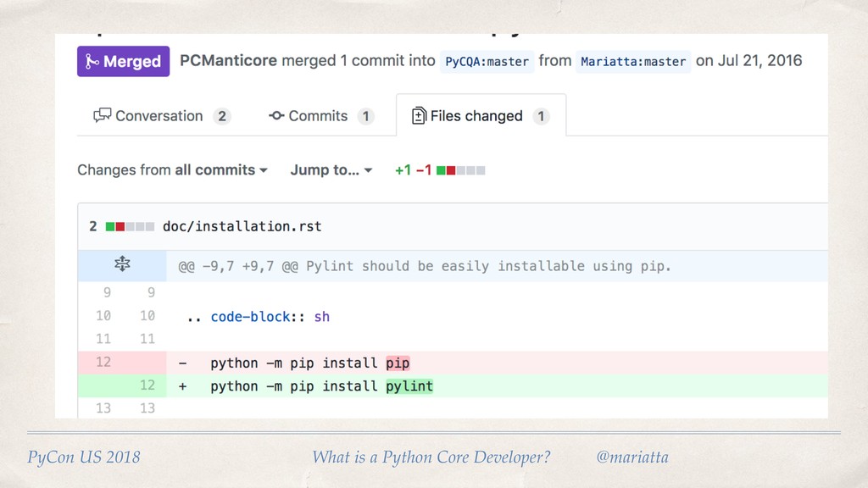Click the Commits count badge
868x488 pixels.
[365, 116]
